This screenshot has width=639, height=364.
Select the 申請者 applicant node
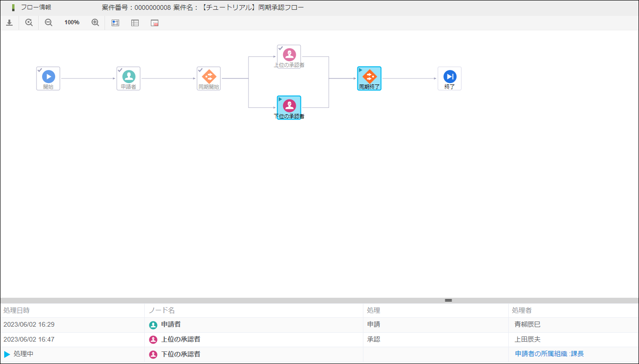[x=128, y=78]
